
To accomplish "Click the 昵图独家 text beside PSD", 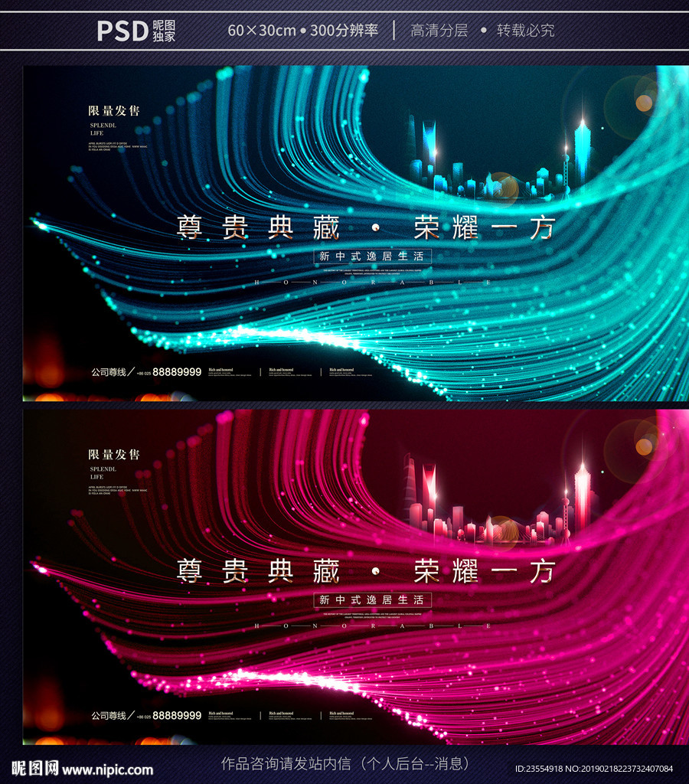I will [164, 31].
